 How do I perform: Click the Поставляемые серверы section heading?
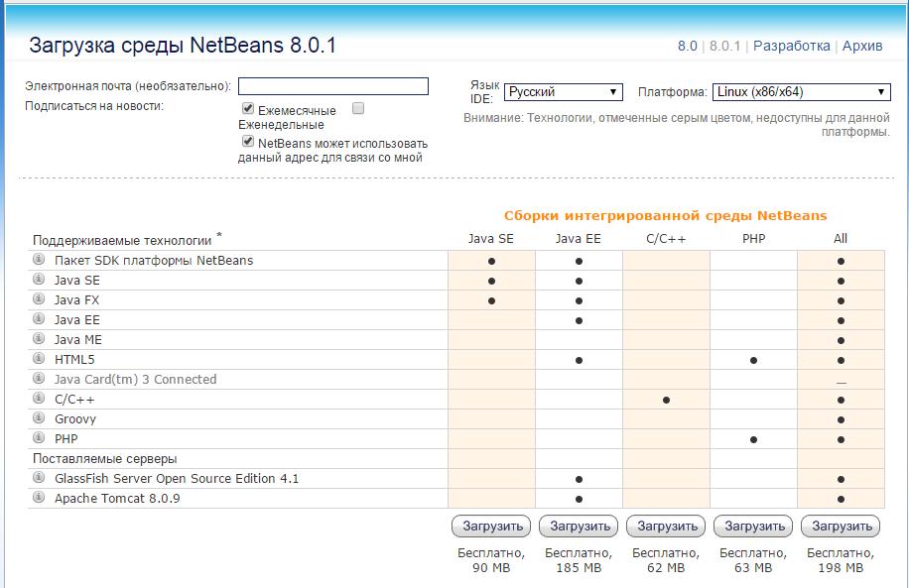[105, 459]
